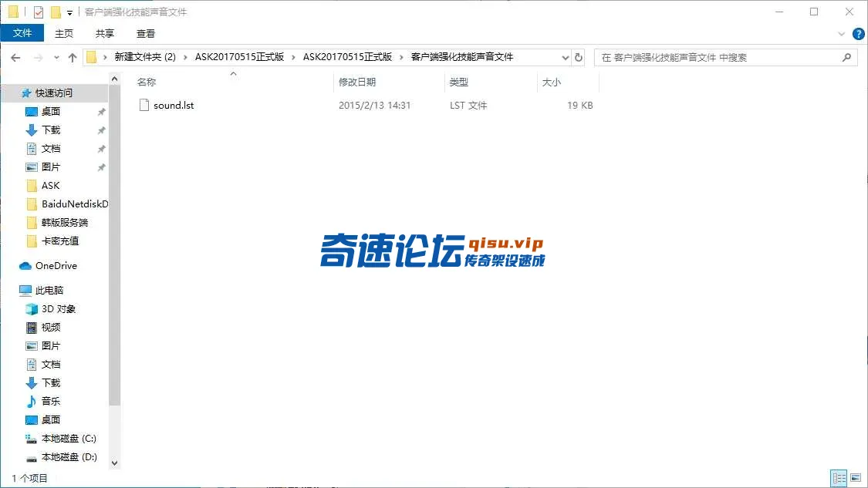This screenshot has width=868, height=488.
Task: Open 3D 对象 under 此电脑
Action: [58, 309]
